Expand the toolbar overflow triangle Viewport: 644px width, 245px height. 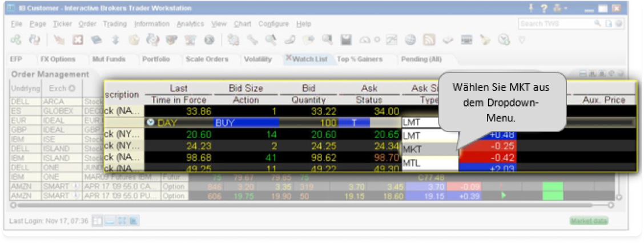522,40
